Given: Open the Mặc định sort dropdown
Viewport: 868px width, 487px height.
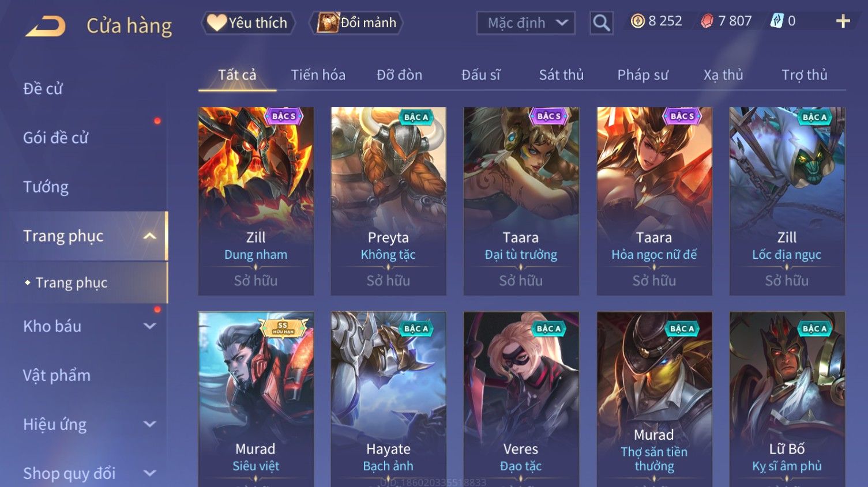Looking at the screenshot, I should (525, 23).
